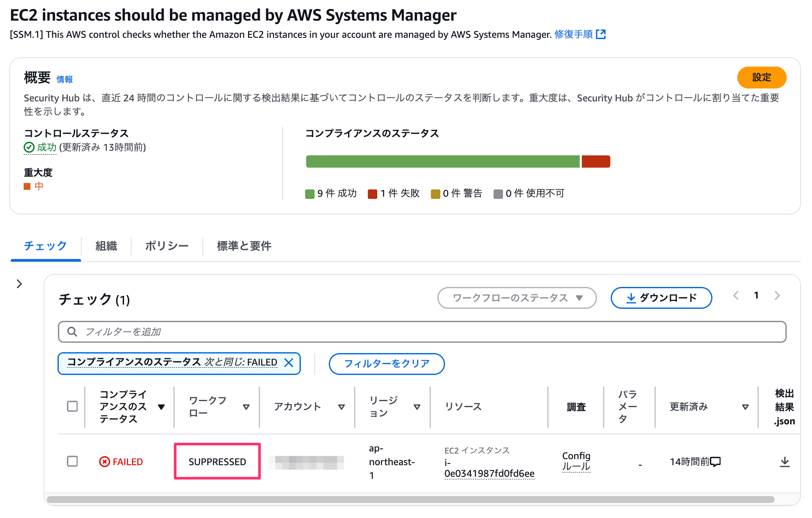Open the Config ルール investigation link
This screenshot has width=812, height=518.
(x=576, y=461)
